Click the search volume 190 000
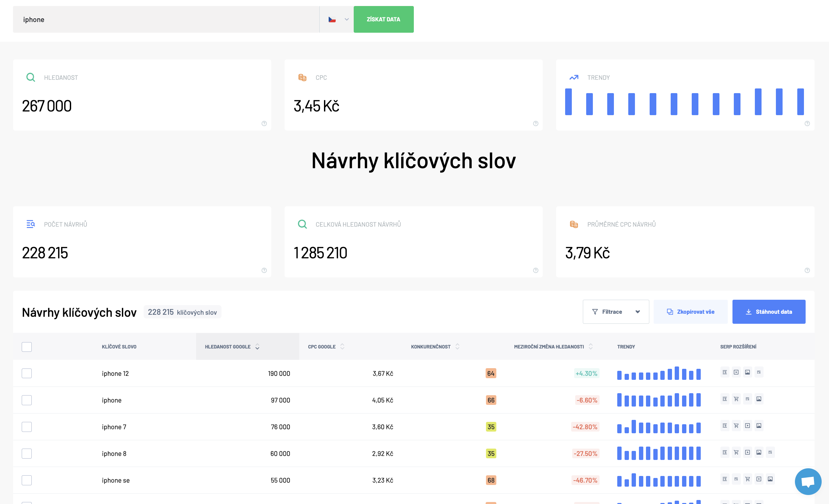This screenshot has width=829, height=504. coord(279,373)
